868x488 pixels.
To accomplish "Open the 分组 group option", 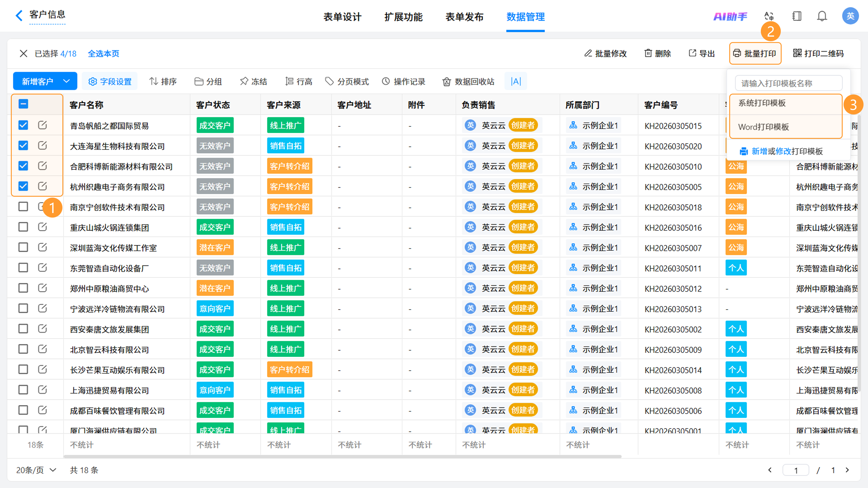I will 208,82.
